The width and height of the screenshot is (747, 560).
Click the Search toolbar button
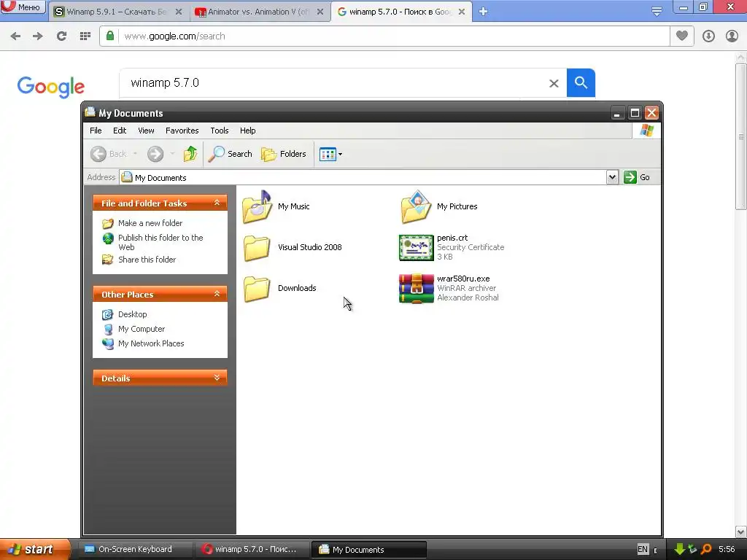click(x=231, y=154)
